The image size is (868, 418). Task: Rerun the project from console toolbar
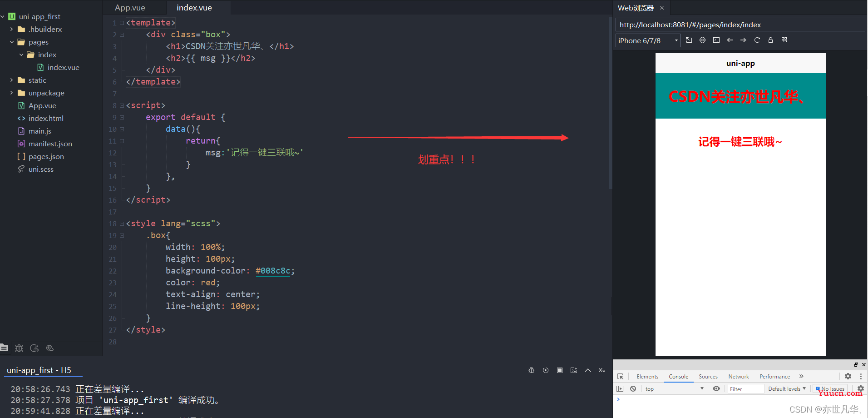tap(546, 370)
